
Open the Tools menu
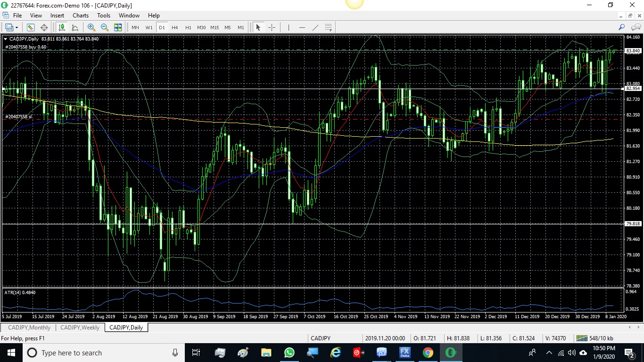(x=104, y=16)
